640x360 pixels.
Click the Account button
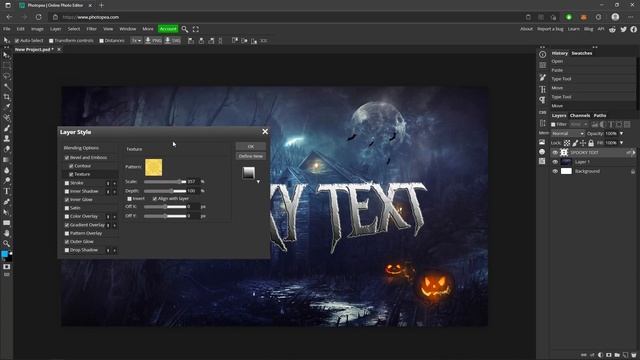point(168,29)
